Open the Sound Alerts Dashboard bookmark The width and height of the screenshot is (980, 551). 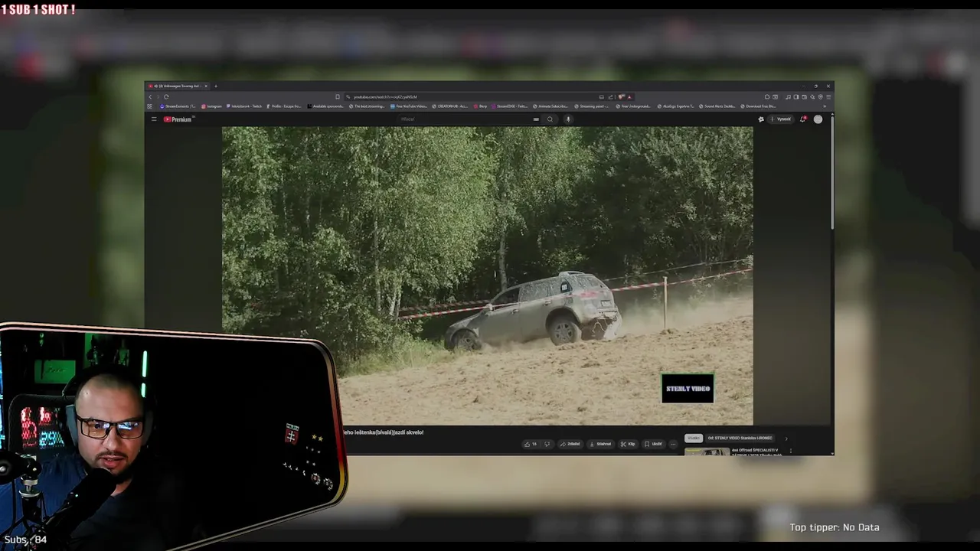tap(717, 106)
